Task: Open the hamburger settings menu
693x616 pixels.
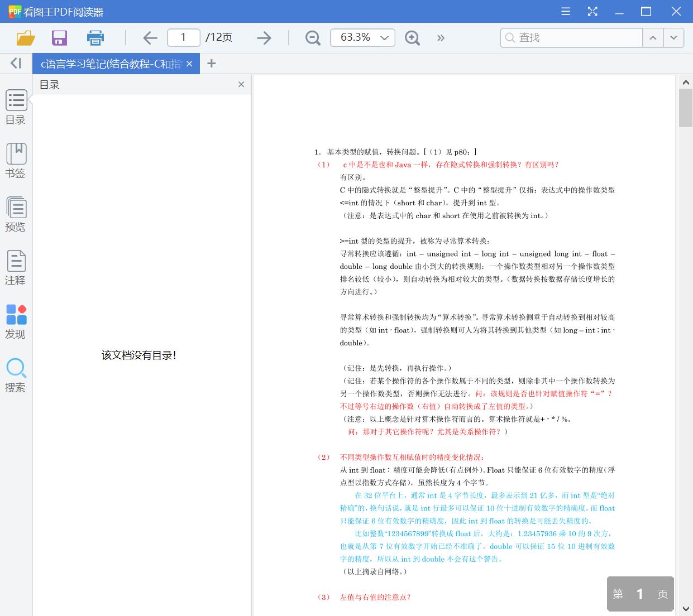Action: click(565, 11)
